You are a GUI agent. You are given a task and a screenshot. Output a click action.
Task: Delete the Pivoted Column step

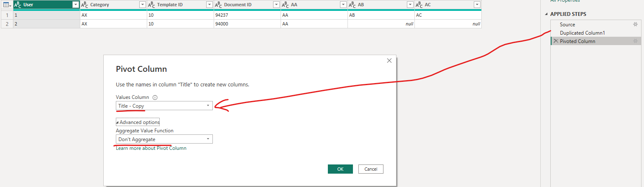pyautogui.click(x=555, y=41)
